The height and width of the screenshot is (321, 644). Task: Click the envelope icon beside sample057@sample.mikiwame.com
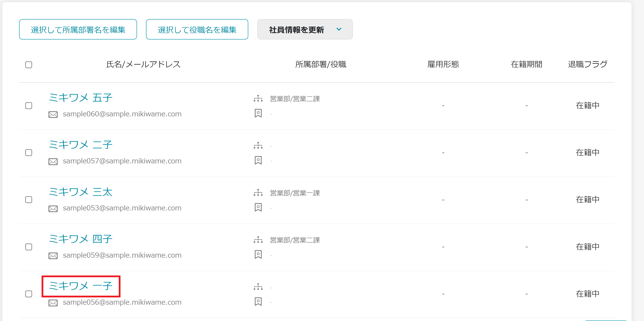(x=53, y=161)
